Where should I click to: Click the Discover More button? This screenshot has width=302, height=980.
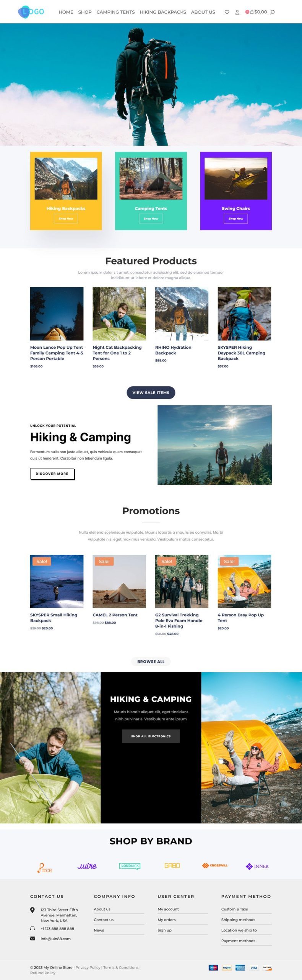[x=52, y=474]
